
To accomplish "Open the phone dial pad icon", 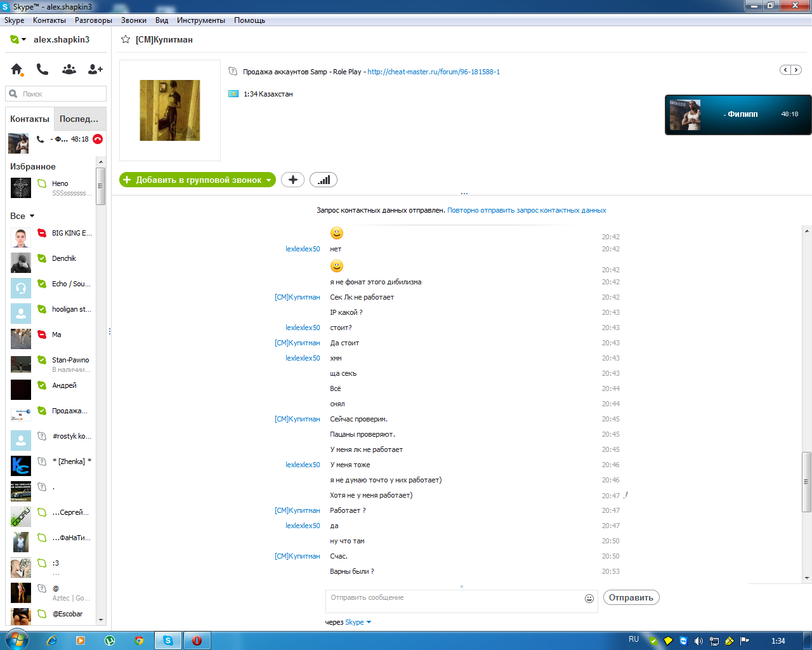I will (43, 69).
